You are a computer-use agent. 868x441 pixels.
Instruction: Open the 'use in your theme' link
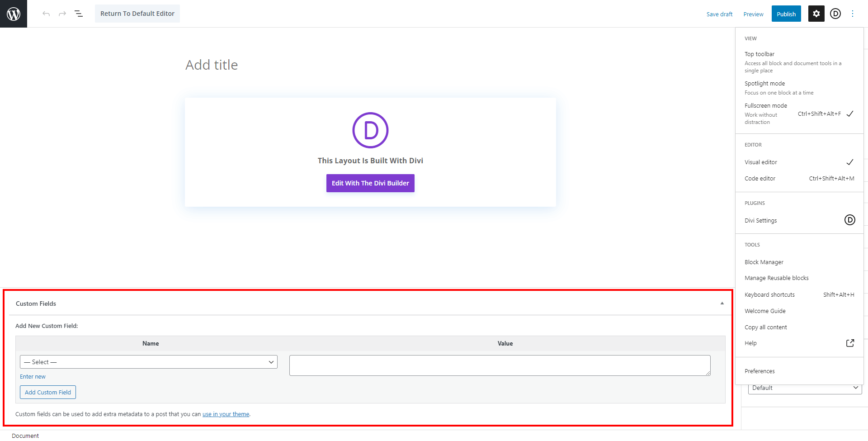coord(226,414)
